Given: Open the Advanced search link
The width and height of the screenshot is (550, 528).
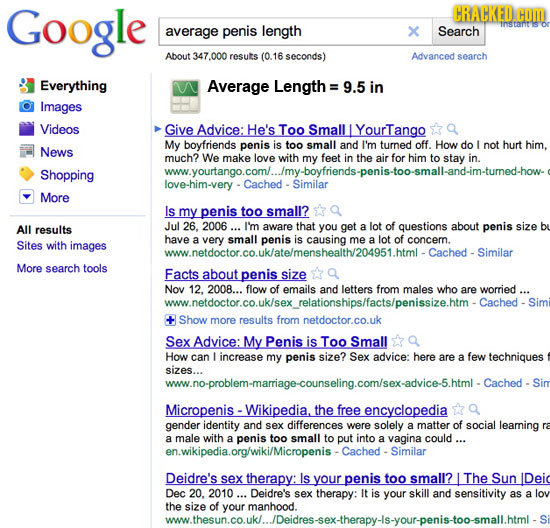Looking at the screenshot, I should coord(449,56).
